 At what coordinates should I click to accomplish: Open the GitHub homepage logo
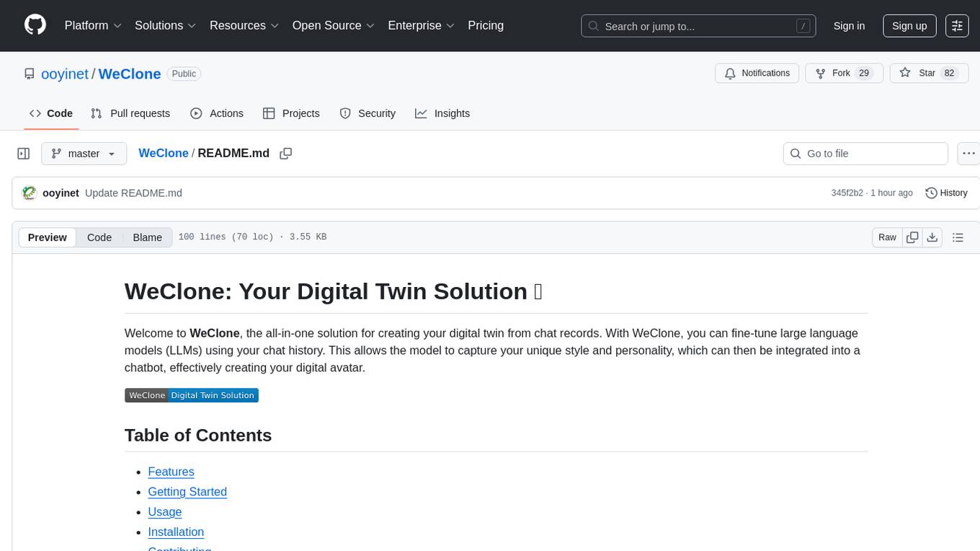(35, 25)
